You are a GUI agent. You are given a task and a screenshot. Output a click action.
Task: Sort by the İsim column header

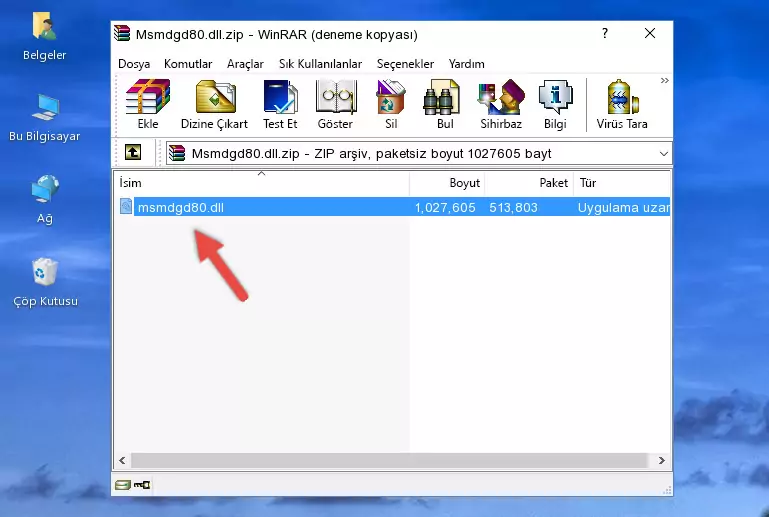(262, 182)
